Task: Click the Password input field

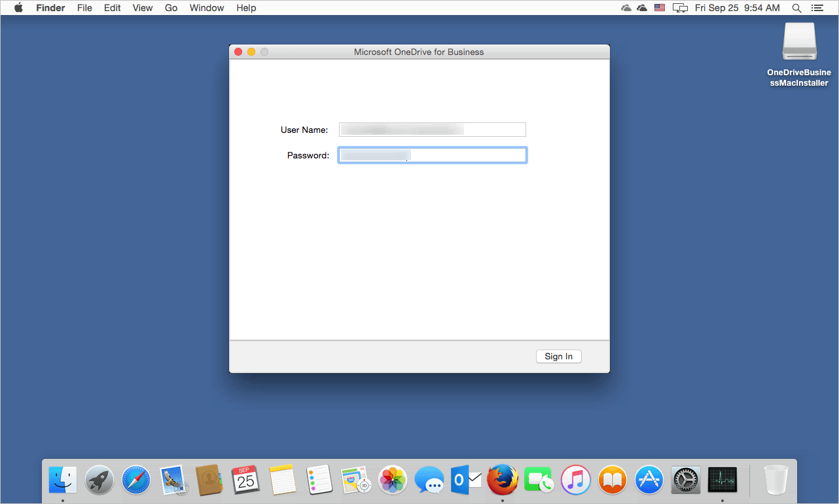Action: (432, 155)
